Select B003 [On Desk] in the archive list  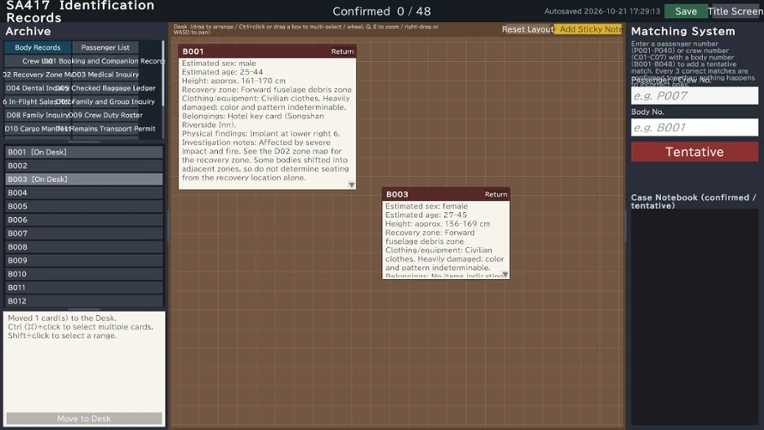(x=84, y=179)
